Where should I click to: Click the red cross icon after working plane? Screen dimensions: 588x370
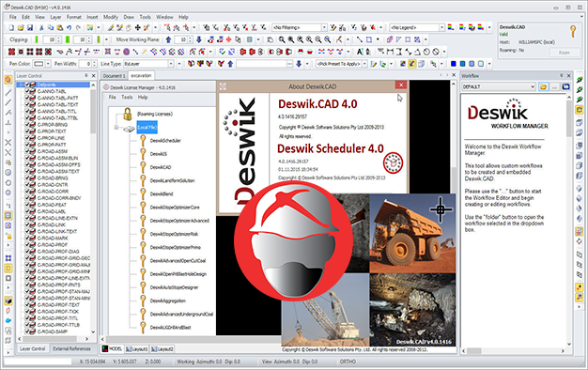coord(228,39)
